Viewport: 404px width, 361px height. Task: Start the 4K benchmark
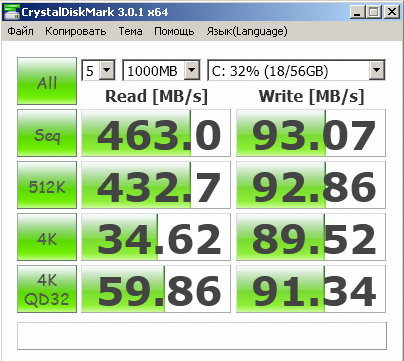click(x=47, y=237)
